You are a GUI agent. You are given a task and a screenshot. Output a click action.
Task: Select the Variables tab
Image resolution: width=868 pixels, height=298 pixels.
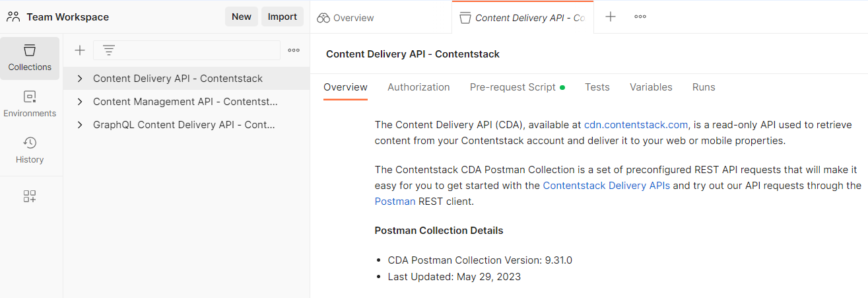(x=651, y=87)
